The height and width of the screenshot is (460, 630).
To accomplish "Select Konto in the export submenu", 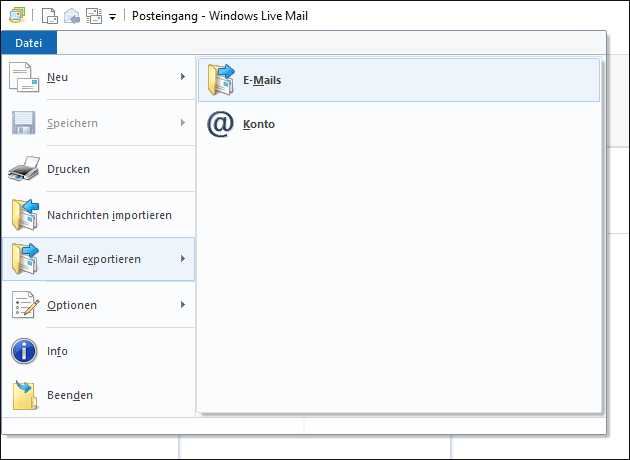I will [399, 124].
